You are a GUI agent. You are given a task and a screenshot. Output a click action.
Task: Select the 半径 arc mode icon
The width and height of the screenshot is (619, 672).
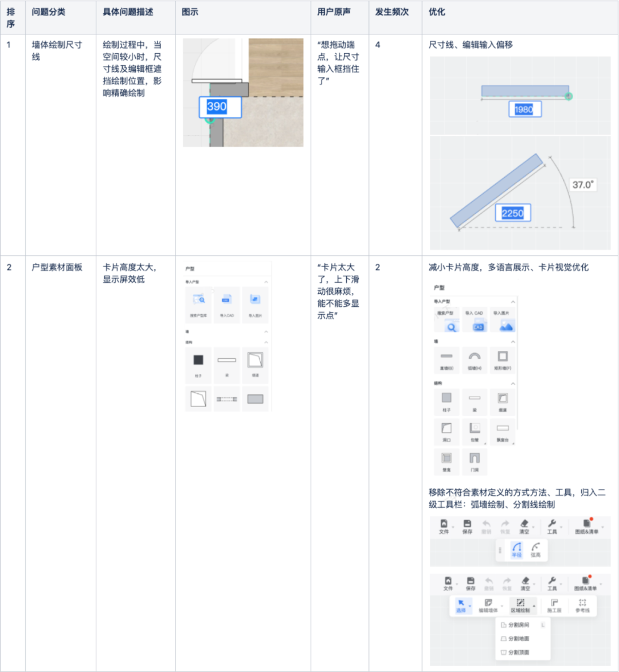(x=516, y=549)
